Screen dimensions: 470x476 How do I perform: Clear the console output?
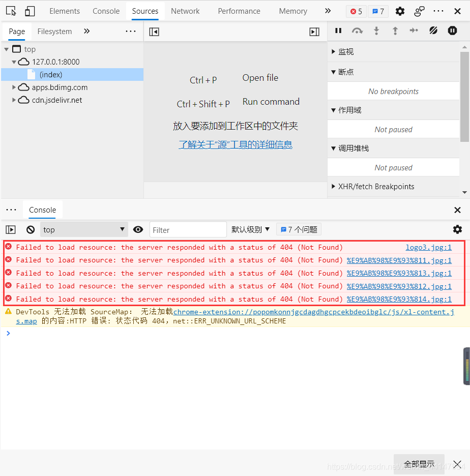(30, 229)
